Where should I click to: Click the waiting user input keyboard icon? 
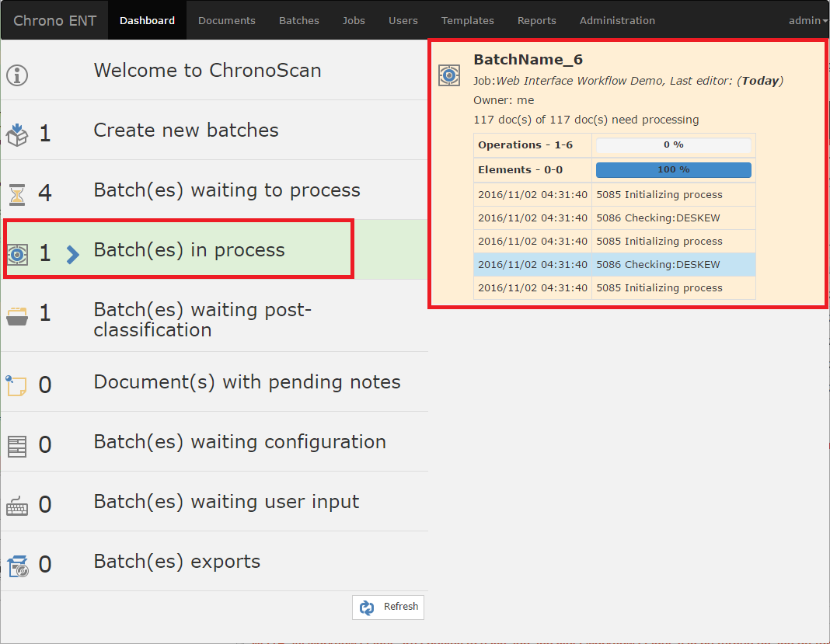pyautogui.click(x=17, y=506)
